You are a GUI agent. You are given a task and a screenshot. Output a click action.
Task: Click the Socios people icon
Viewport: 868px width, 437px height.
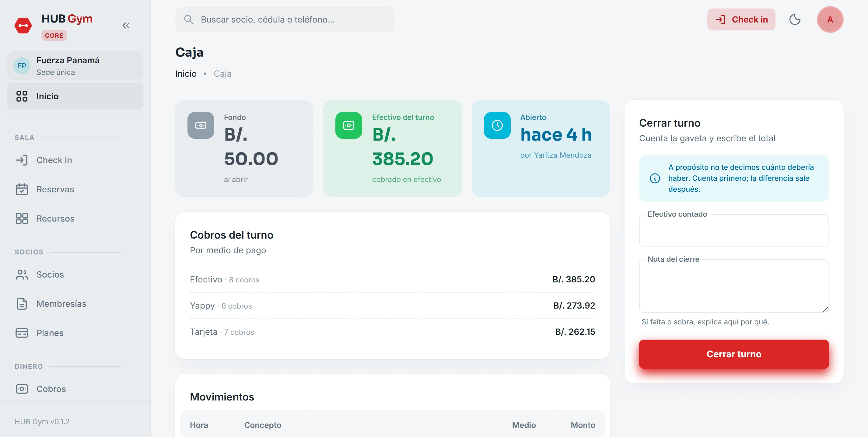point(22,274)
